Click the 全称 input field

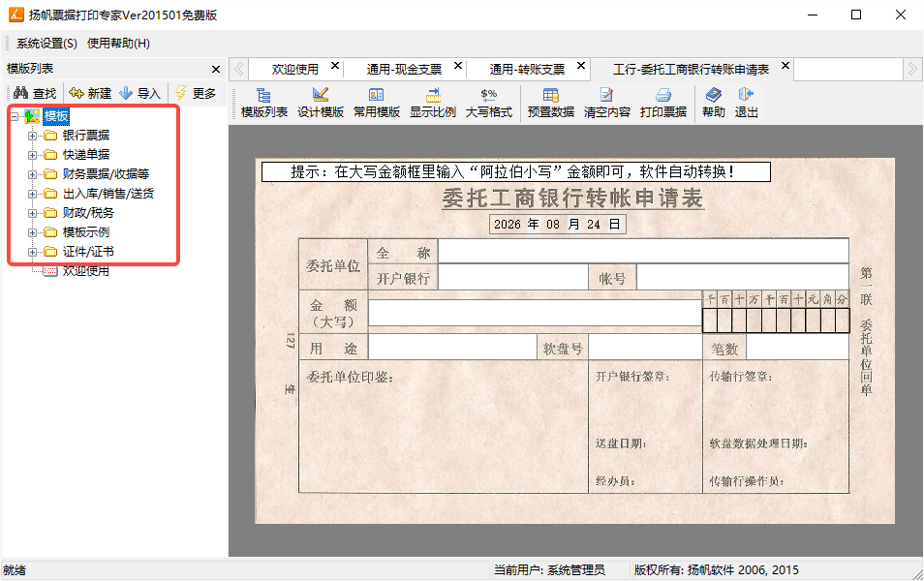point(643,252)
